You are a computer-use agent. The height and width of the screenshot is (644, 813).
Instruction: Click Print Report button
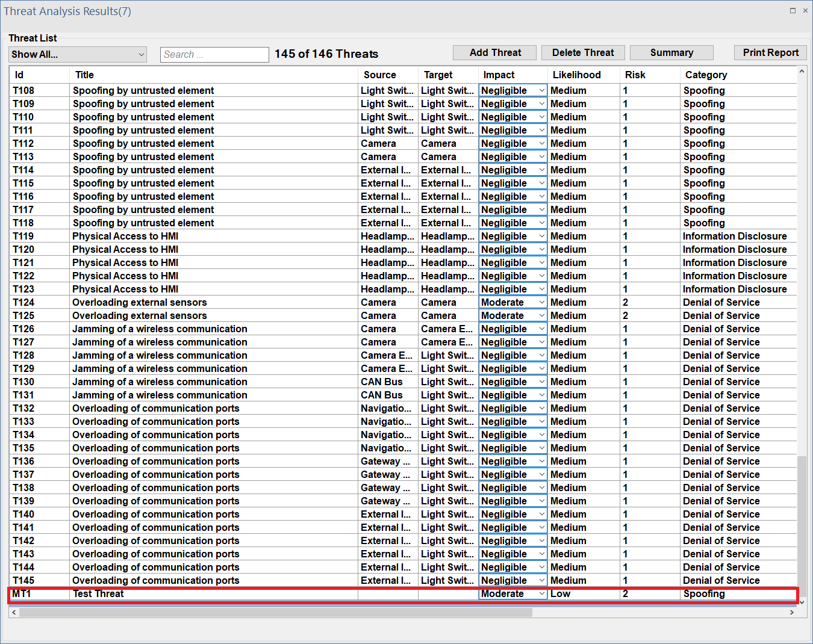pyautogui.click(x=770, y=53)
